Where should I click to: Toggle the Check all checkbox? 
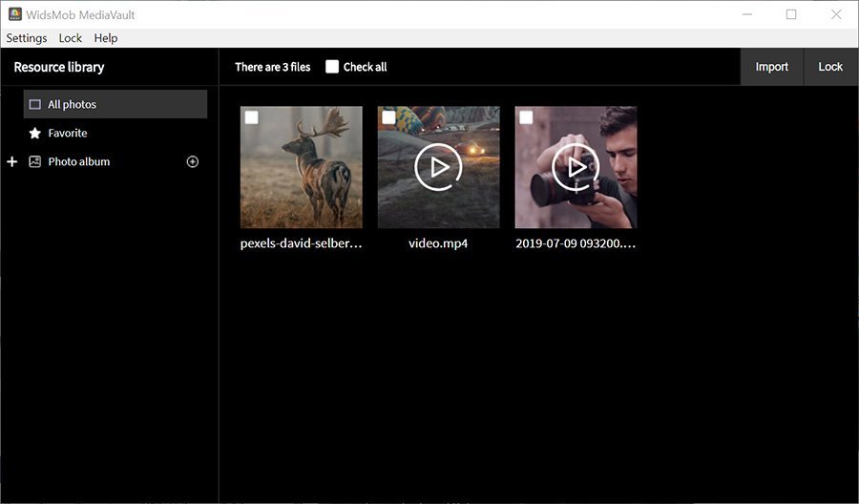coord(332,67)
